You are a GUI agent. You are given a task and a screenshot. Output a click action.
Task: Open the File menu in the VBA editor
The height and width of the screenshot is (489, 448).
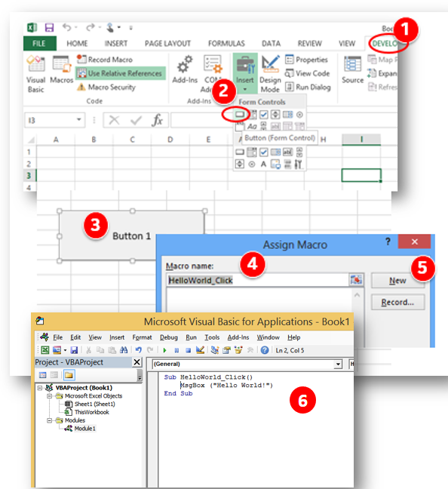57,337
